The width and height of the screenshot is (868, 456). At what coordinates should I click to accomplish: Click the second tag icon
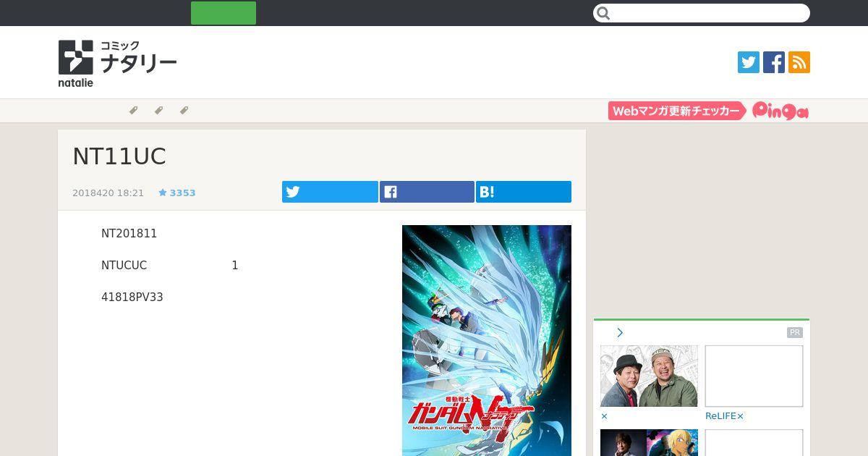click(158, 111)
